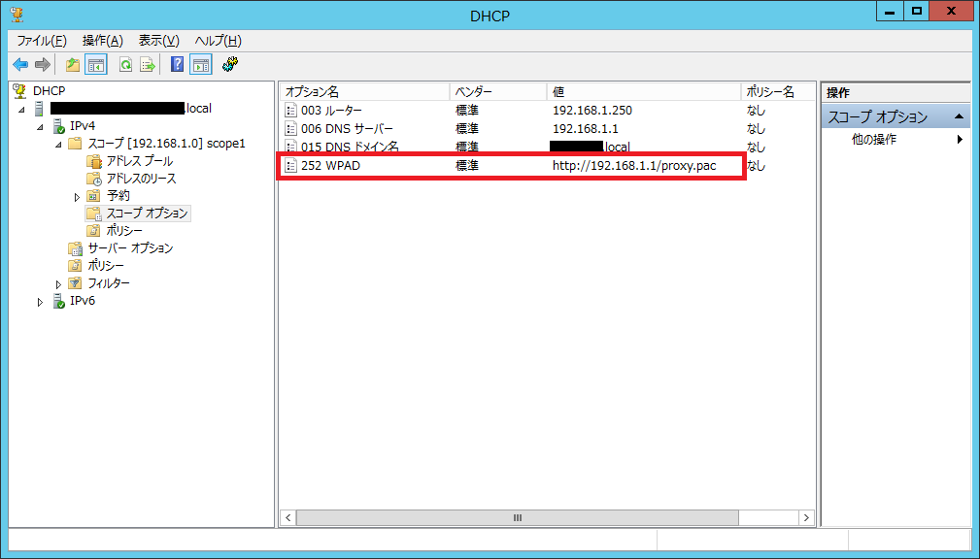Click the 192.168.1.1 value in the 006 DNS row
Screen dimensions: 980x559
585,129
